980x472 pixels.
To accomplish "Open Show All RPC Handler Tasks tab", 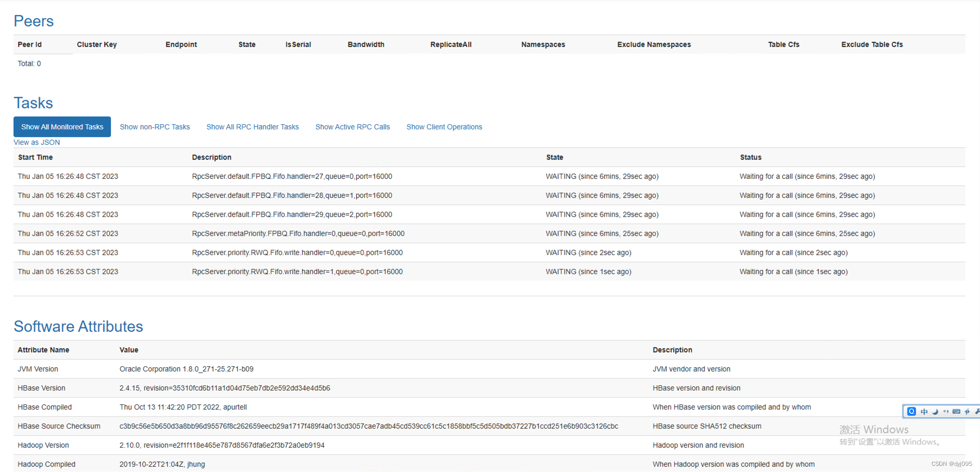I will 253,127.
